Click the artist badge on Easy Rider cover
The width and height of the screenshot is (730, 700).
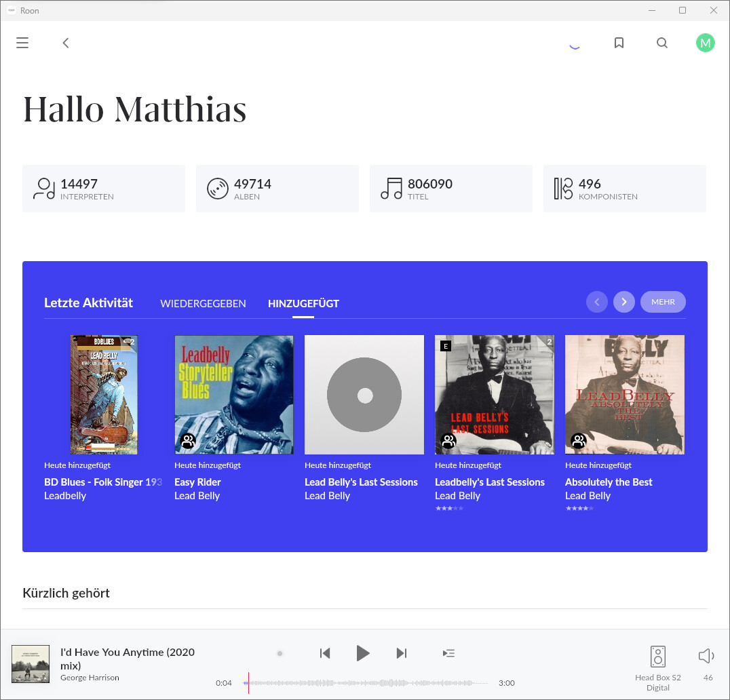coord(188,441)
